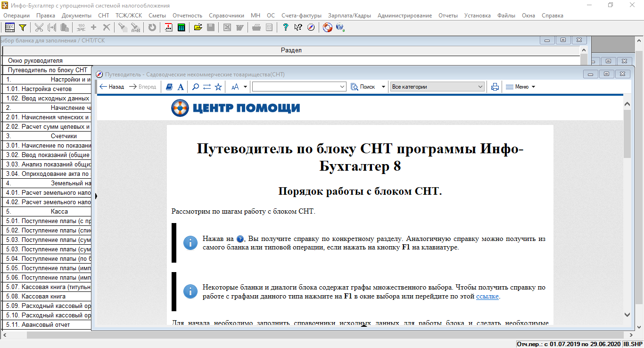Click the arrow-with-question context help icon
Viewport: 644px width, 348px height.
pyautogui.click(x=298, y=27)
